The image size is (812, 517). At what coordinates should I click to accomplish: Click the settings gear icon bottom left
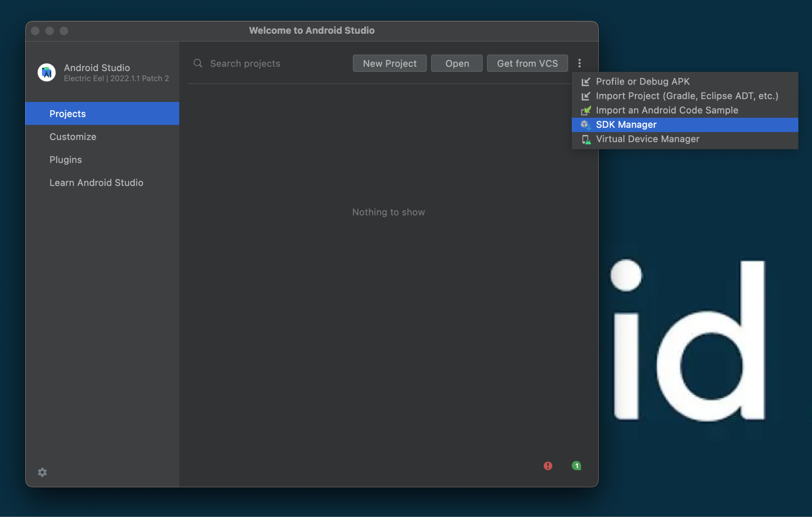tap(42, 472)
